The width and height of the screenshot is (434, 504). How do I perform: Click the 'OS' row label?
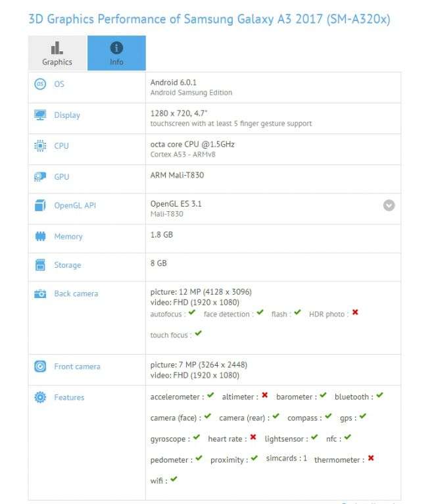click(x=59, y=84)
